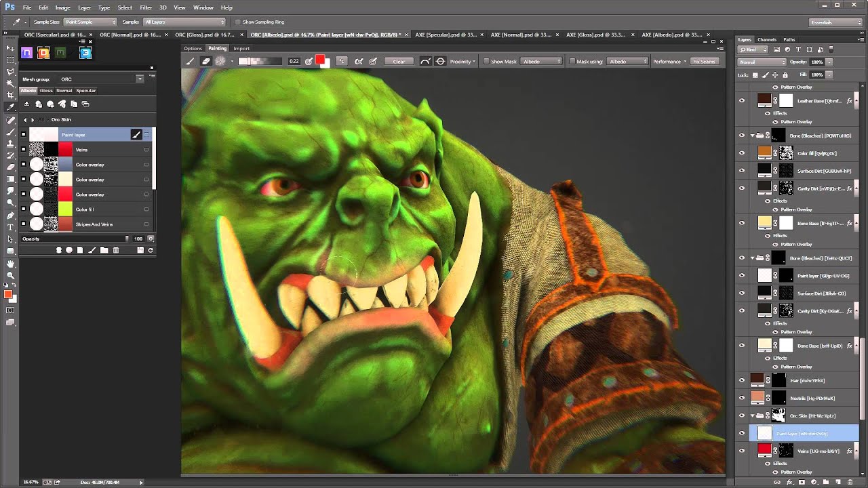
Task: Select the Crop tool
Action: coord(11,95)
